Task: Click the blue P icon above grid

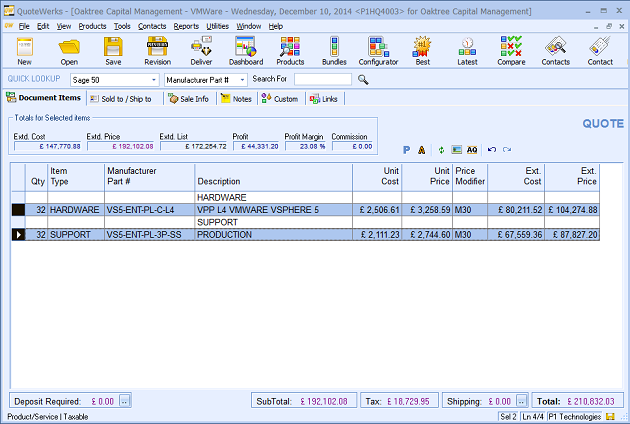Action: (x=407, y=150)
